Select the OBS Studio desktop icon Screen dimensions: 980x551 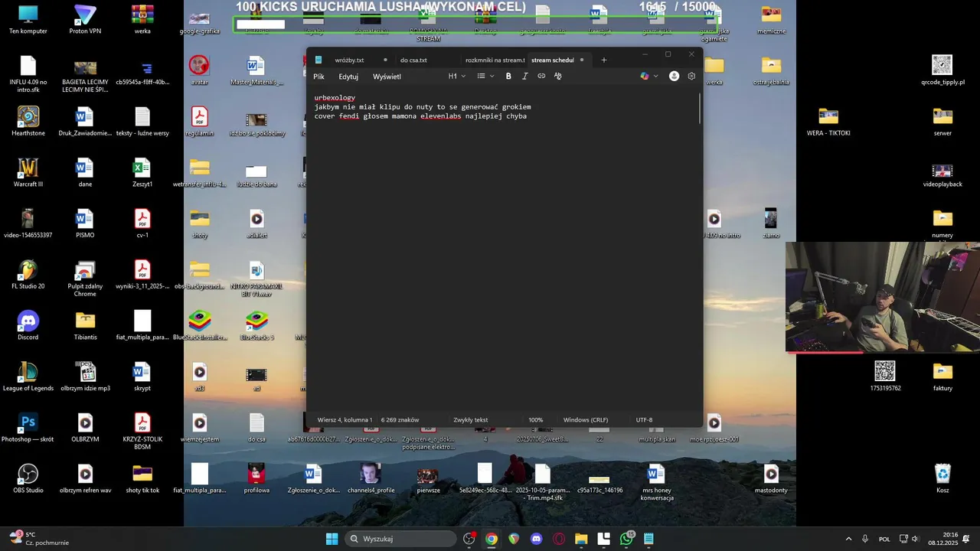pyautogui.click(x=28, y=479)
